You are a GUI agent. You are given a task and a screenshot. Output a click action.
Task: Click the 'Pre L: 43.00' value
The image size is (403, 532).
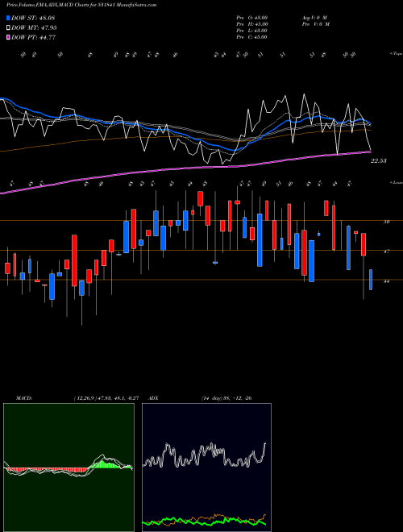coord(252,31)
